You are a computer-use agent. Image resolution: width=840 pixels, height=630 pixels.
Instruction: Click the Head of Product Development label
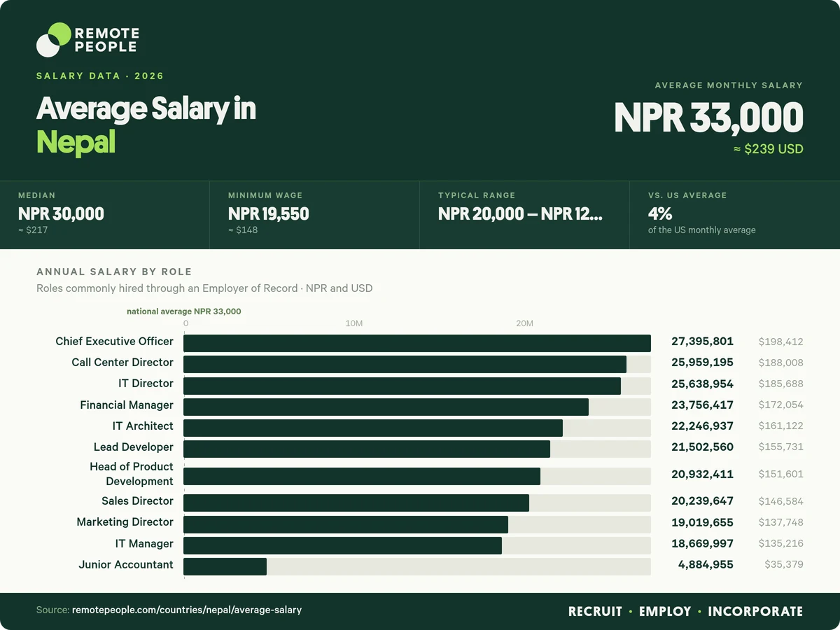(x=132, y=474)
